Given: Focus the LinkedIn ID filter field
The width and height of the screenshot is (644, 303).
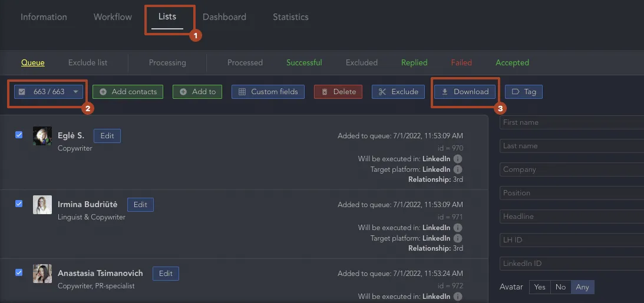Looking at the screenshot, I should click(x=572, y=264).
